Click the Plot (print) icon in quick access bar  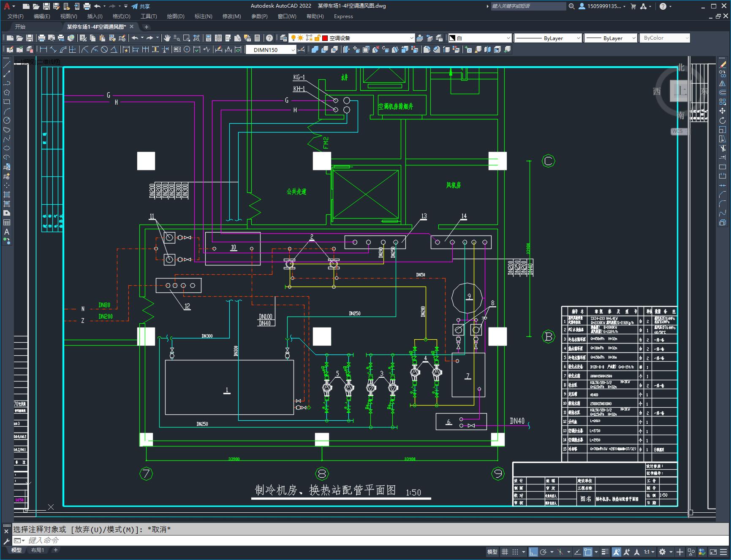(87, 6)
